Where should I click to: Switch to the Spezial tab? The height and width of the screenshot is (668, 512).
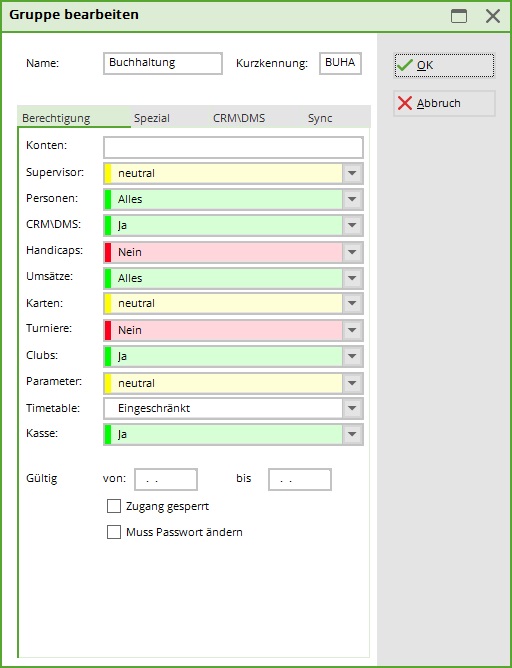coord(152,118)
